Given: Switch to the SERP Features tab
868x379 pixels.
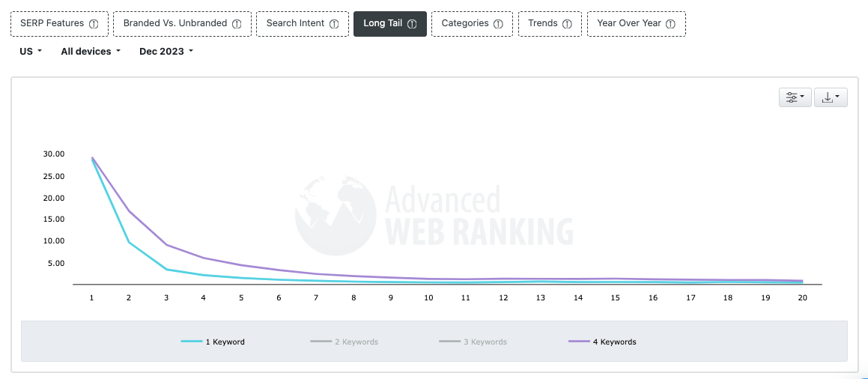Looking at the screenshot, I should tap(52, 24).
